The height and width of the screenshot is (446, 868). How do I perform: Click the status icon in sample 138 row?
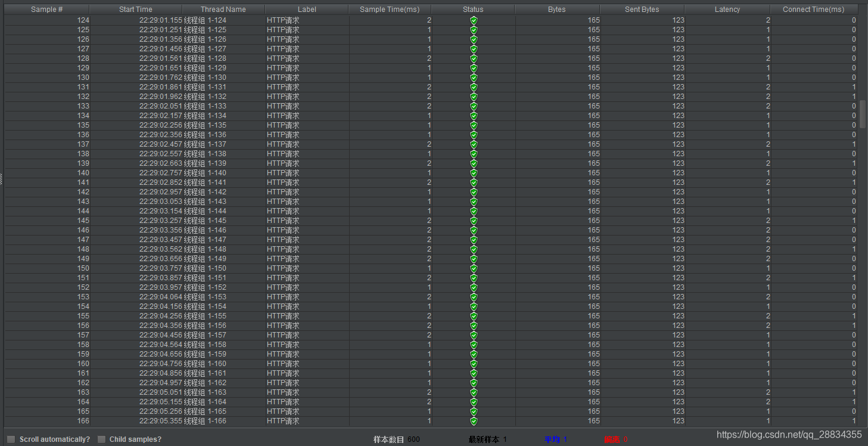click(x=474, y=154)
